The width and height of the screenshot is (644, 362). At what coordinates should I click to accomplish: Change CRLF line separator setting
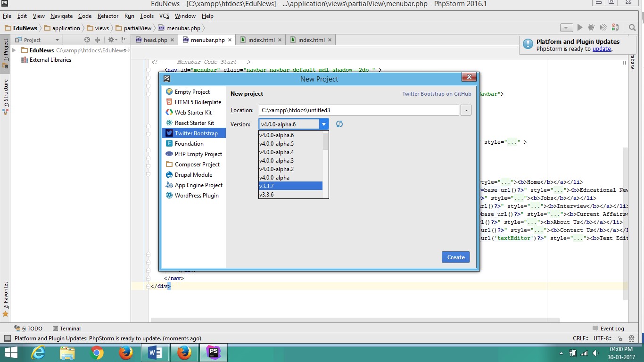(x=580, y=338)
